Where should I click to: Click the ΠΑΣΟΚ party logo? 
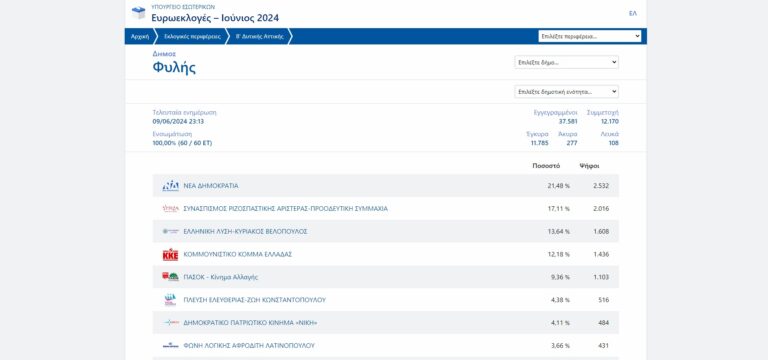(170, 277)
